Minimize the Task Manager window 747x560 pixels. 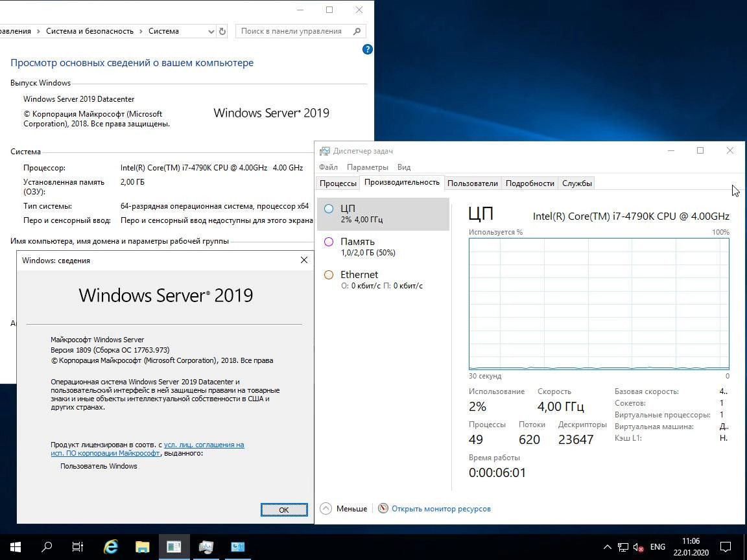[671, 150]
